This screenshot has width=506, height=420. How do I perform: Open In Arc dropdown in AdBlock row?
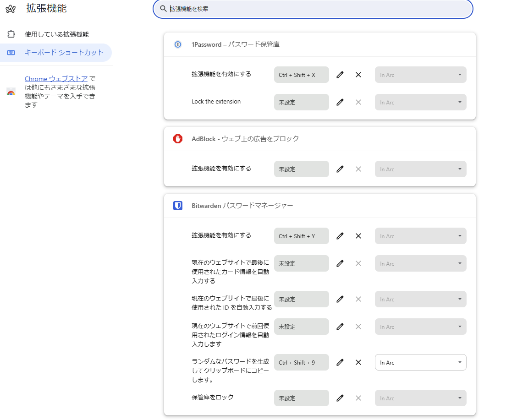420,169
